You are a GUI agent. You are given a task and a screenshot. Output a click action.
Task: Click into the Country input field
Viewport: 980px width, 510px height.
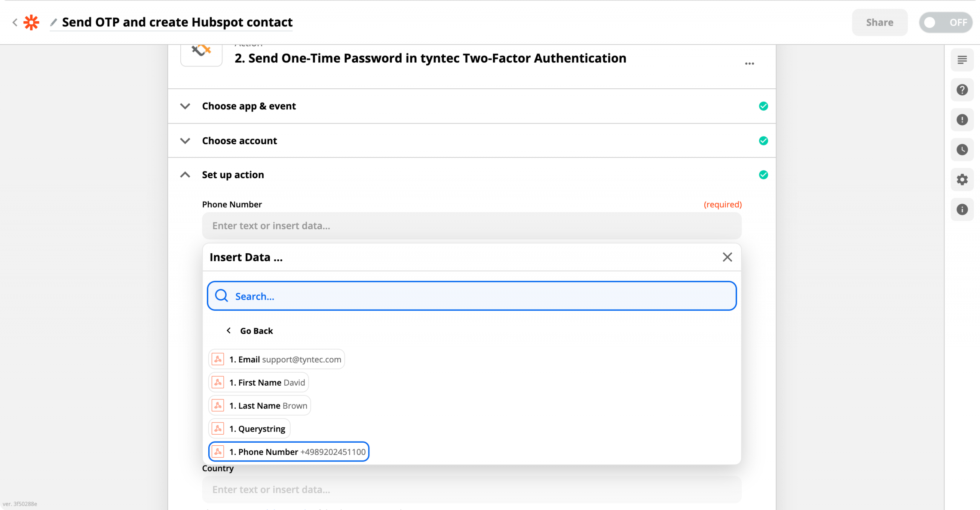point(472,490)
